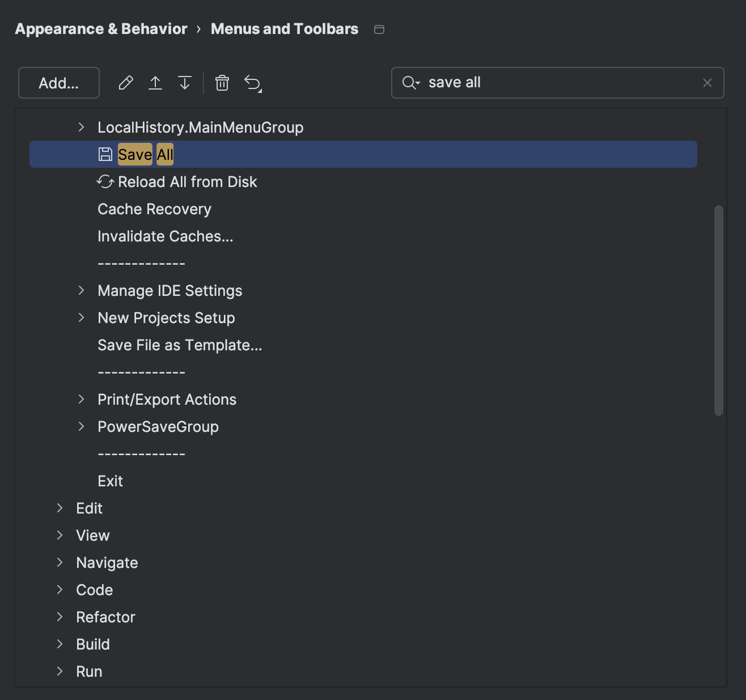The image size is (746, 700).
Task: Click the Move Down action icon
Action: coord(184,83)
